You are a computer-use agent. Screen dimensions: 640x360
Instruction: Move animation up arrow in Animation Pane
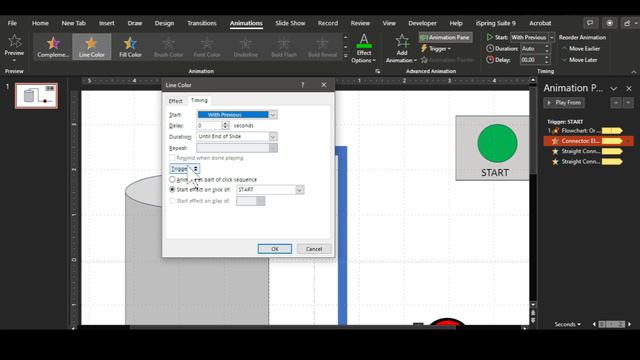[x=616, y=103]
